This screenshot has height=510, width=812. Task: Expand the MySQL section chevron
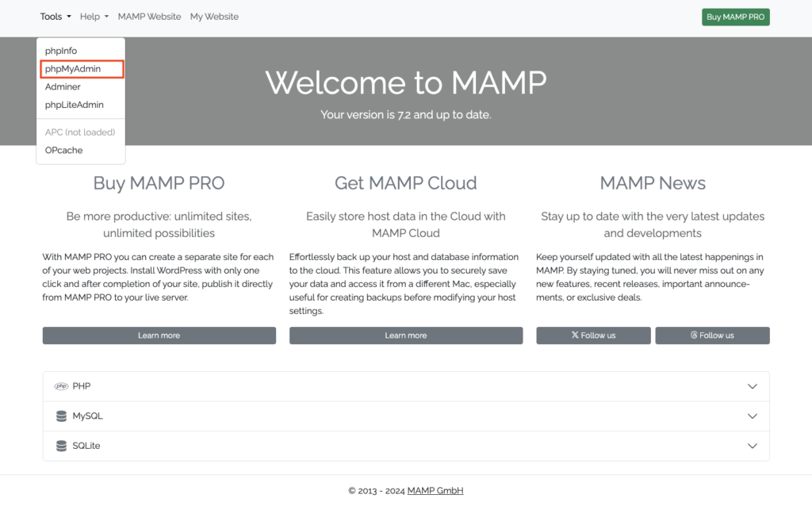point(753,416)
